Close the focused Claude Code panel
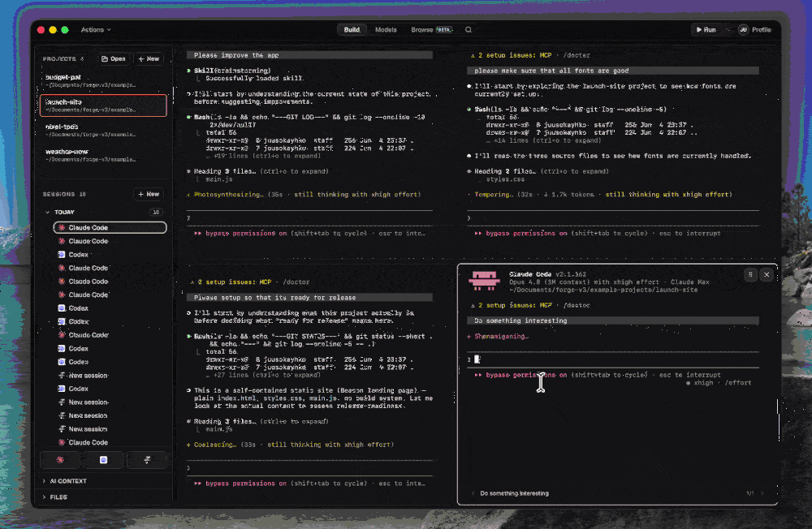This screenshot has width=812, height=529. click(767, 275)
